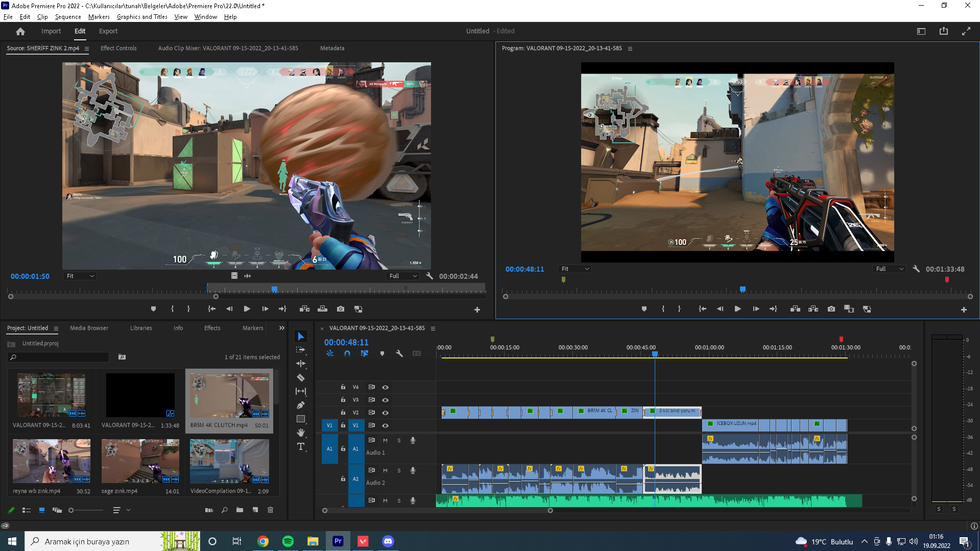Select the Type tool
The image size is (980, 551).
click(301, 447)
